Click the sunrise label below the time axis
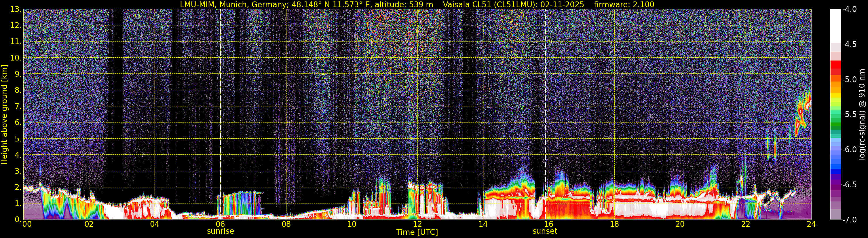Viewport: 868px width, 238px height. click(220, 231)
